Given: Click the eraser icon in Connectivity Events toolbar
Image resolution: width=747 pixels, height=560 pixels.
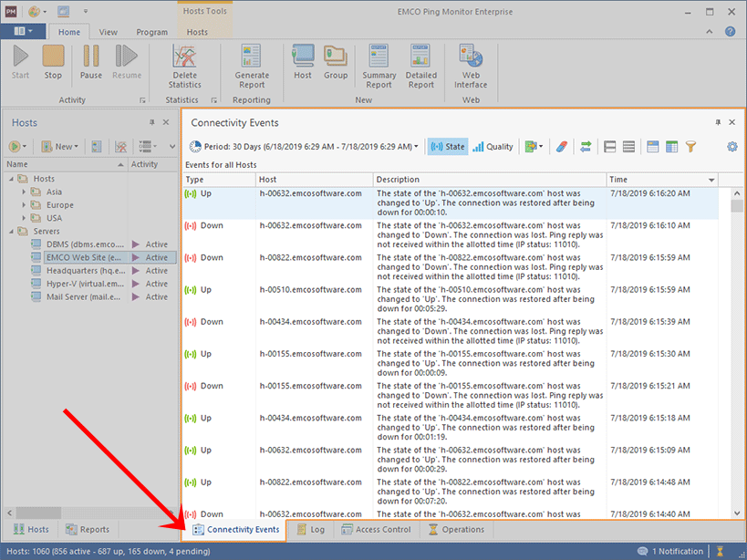Looking at the screenshot, I should coord(562,147).
